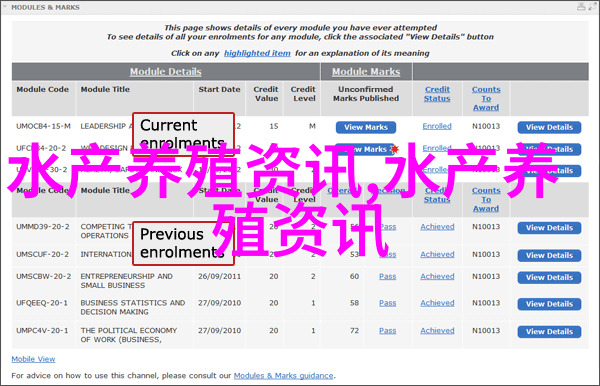
Task: View Details for Entrepreneurship and Small Business
Action: pyautogui.click(x=549, y=278)
